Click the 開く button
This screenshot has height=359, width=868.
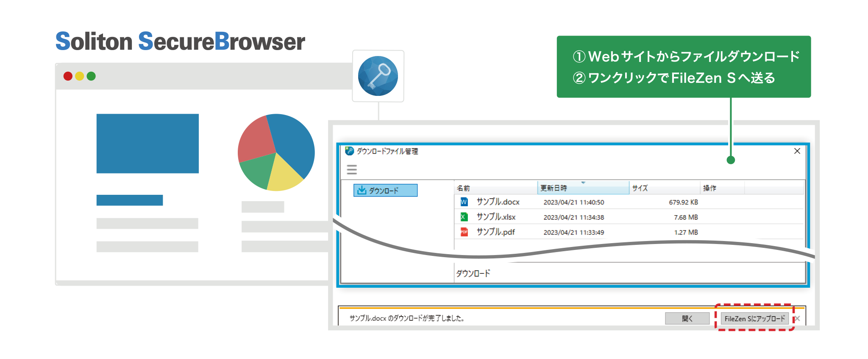[687, 318]
